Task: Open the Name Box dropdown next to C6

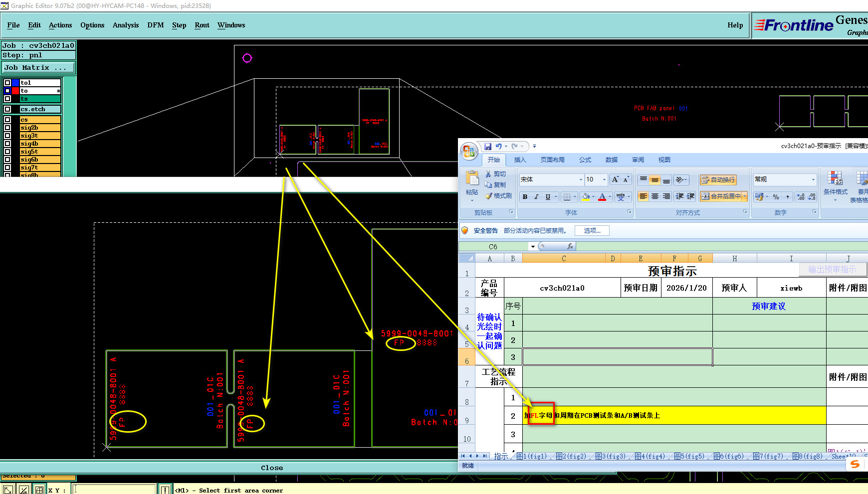Action: [533, 247]
